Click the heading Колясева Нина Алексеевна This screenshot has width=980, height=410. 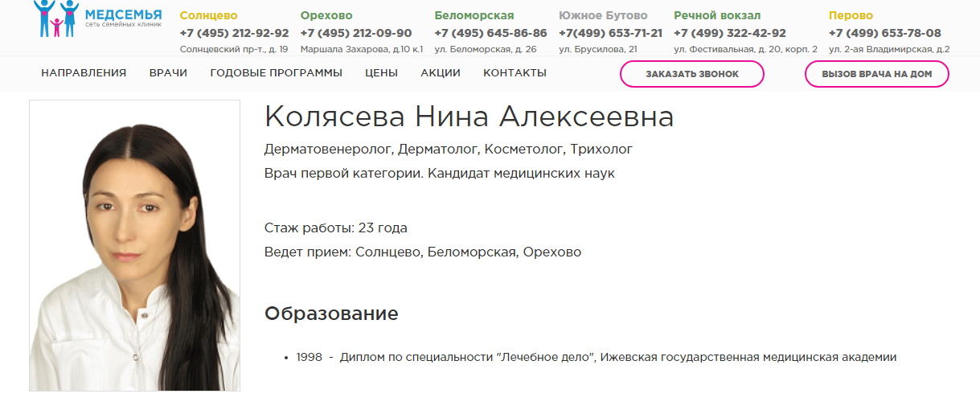click(x=469, y=117)
